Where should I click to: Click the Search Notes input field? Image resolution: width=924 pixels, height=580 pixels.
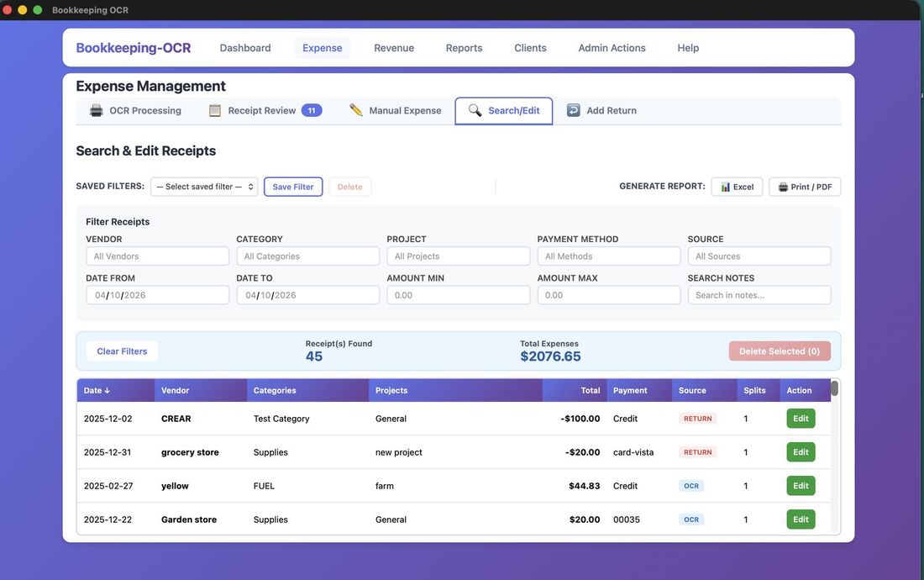click(x=759, y=294)
